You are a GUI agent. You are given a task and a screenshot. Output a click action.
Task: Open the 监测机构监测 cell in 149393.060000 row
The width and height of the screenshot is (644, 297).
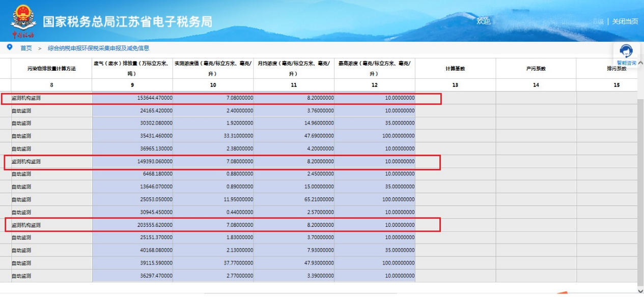(51, 162)
